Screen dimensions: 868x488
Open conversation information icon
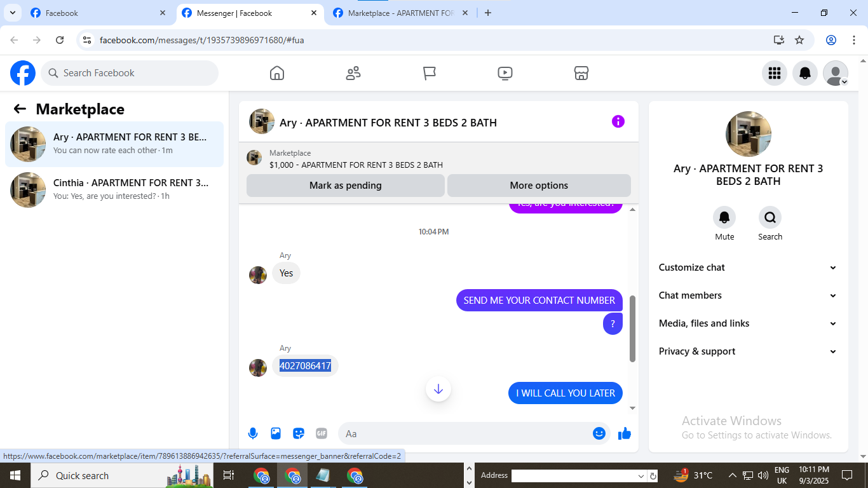pyautogui.click(x=618, y=121)
